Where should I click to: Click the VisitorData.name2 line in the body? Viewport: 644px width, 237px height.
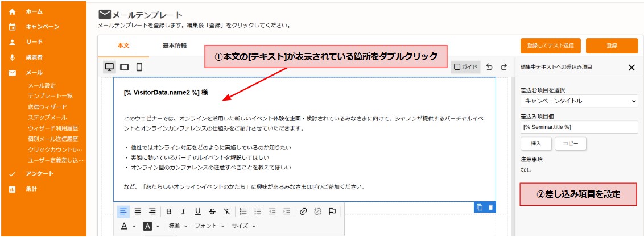165,93
